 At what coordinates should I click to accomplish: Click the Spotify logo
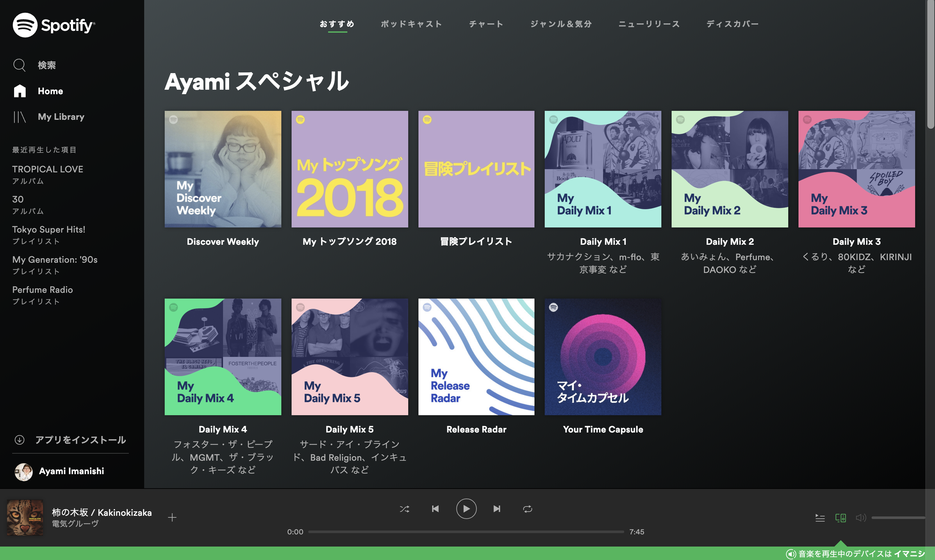click(54, 25)
